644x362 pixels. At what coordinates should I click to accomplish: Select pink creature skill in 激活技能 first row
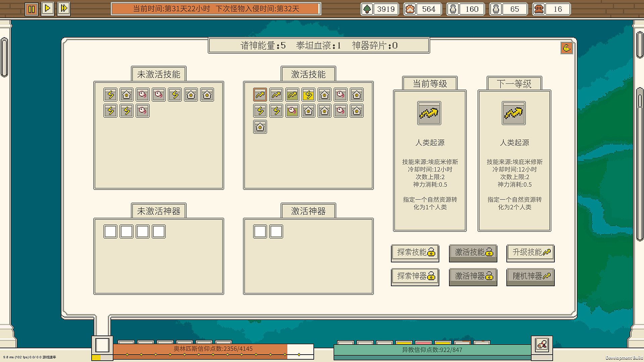pyautogui.click(x=341, y=95)
